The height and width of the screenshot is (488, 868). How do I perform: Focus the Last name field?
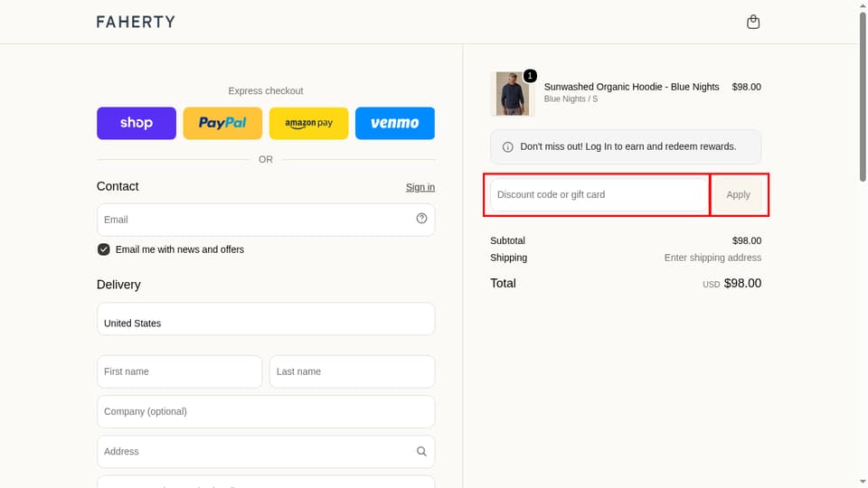(x=352, y=371)
